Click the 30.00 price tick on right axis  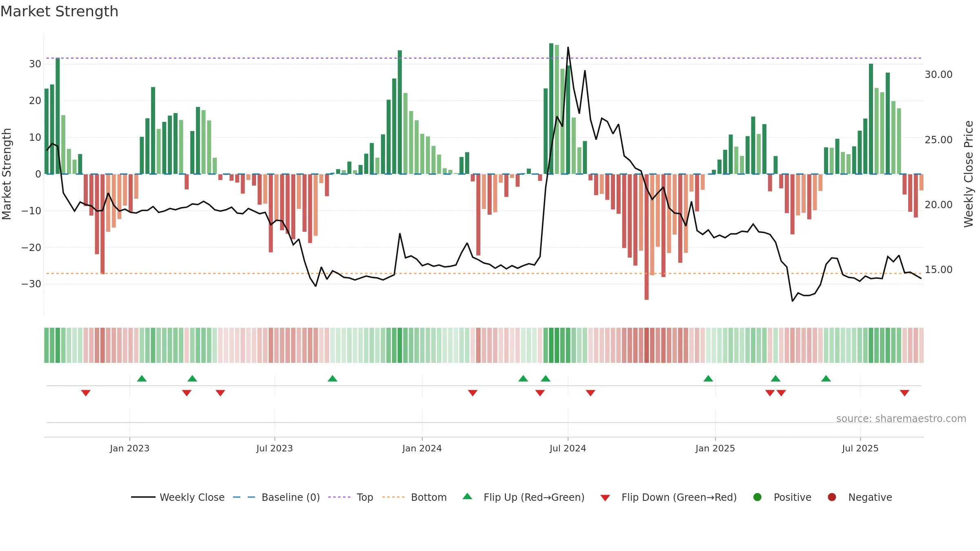pyautogui.click(x=938, y=75)
